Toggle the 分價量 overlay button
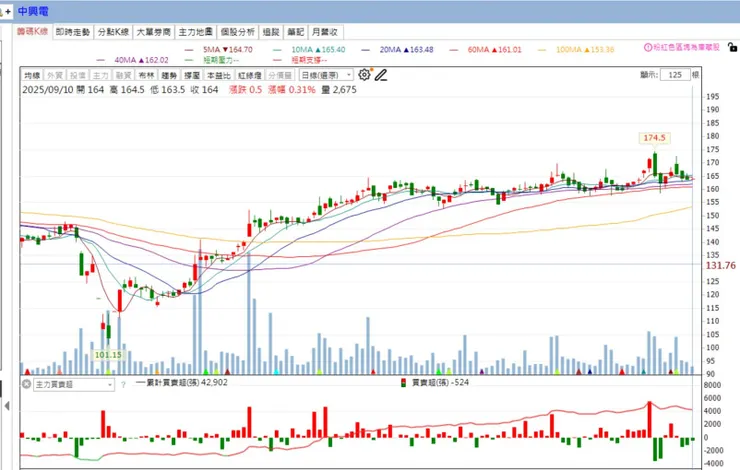 [x=280, y=75]
